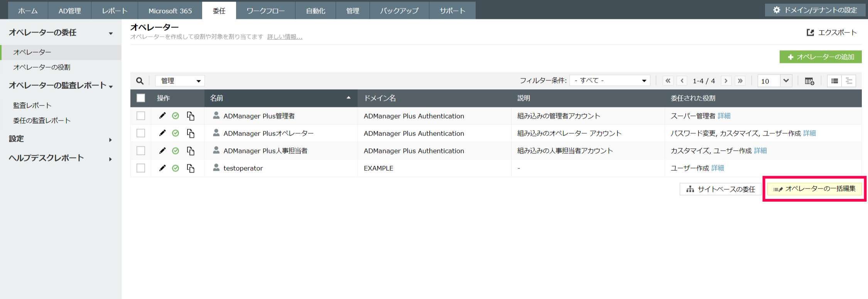Check the box for ADManager Plus人事担当者 row
Image resolution: width=868 pixels, height=299 pixels.
141,151
